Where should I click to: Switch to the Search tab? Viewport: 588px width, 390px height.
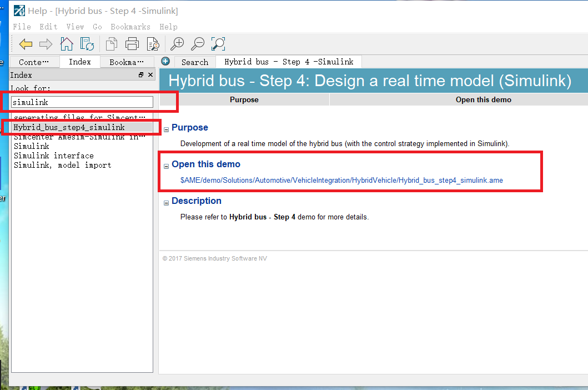195,62
